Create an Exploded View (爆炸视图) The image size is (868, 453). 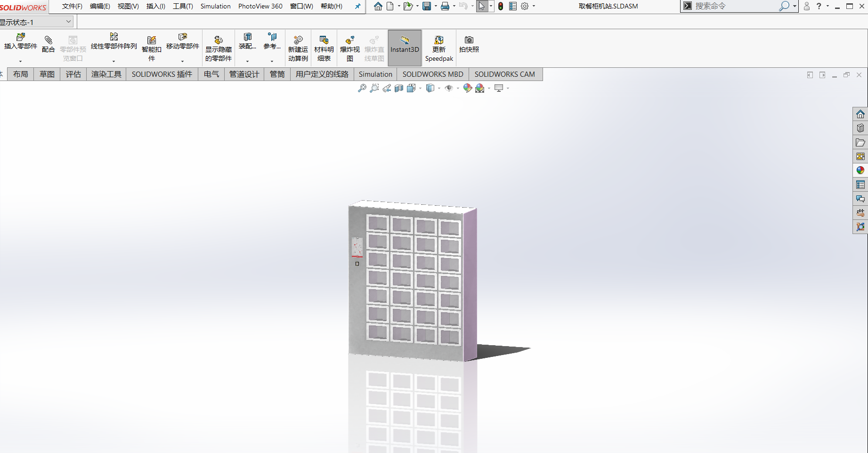[x=350, y=40]
